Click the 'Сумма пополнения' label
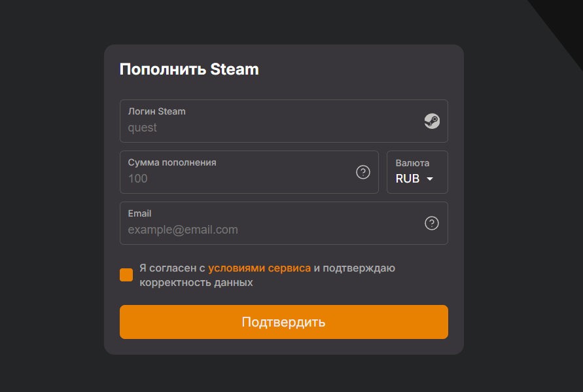 172,162
